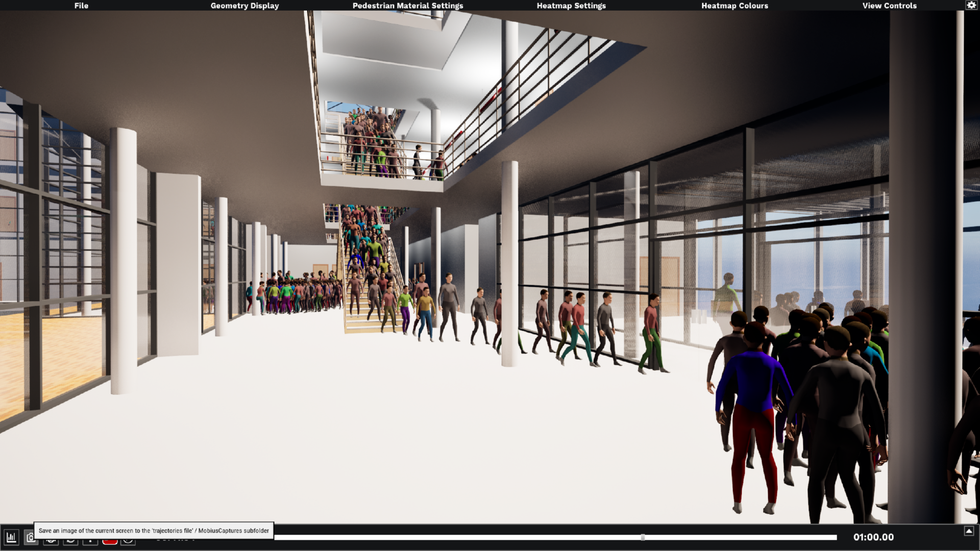
Task: Click the curved arrow icon beside eye icon
Action: tap(70, 541)
